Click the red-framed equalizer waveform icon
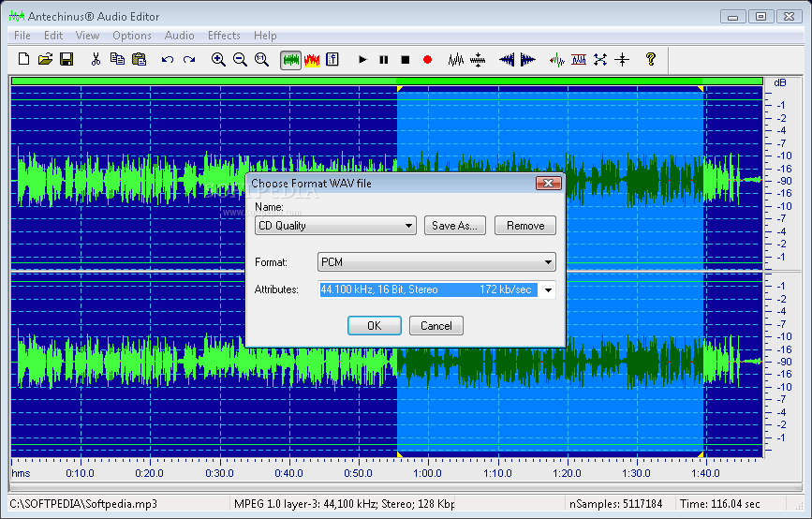Screen dimensions: 812x519 point(579,60)
